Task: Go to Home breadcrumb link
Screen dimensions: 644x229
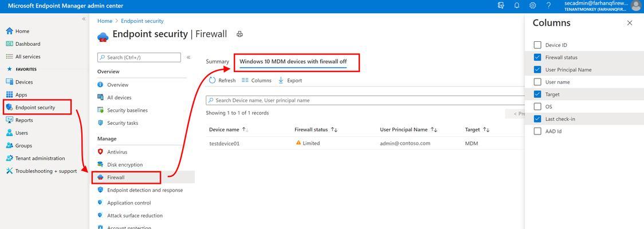Action: pos(105,21)
